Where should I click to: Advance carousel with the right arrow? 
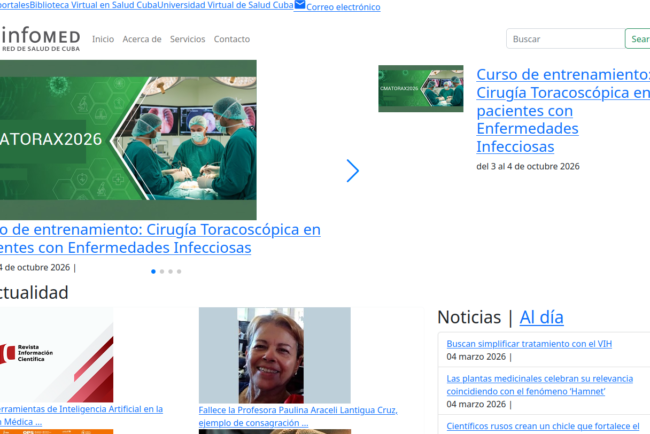352,171
